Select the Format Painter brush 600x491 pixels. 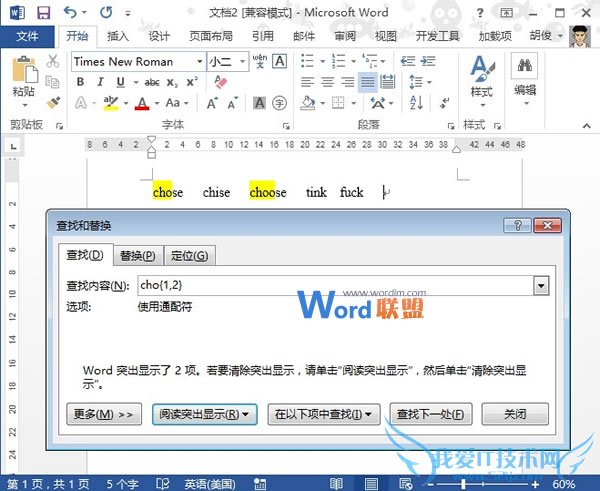pos(53,103)
